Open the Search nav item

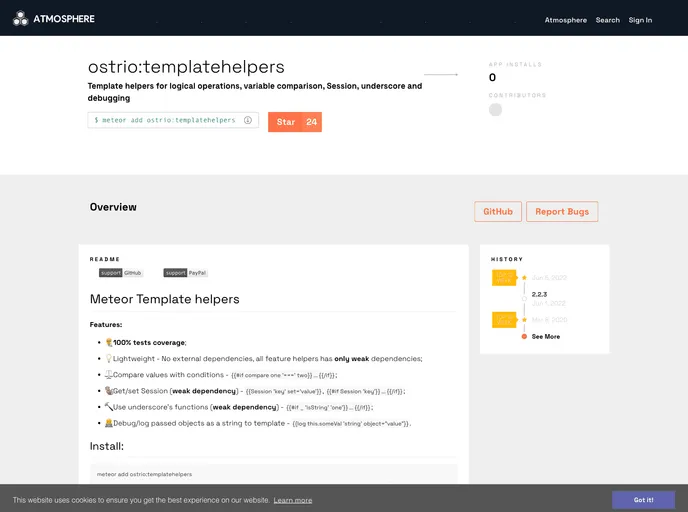tap(608, 20)
